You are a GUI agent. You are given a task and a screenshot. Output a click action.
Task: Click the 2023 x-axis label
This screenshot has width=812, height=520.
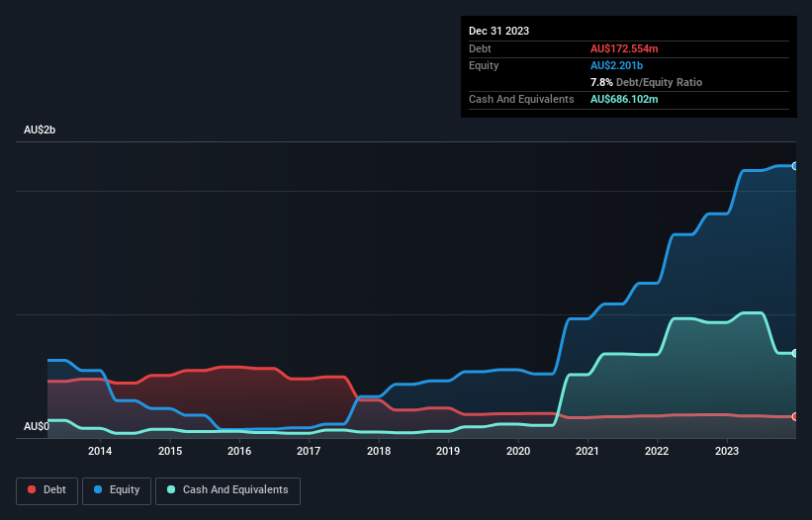(727, 451)
